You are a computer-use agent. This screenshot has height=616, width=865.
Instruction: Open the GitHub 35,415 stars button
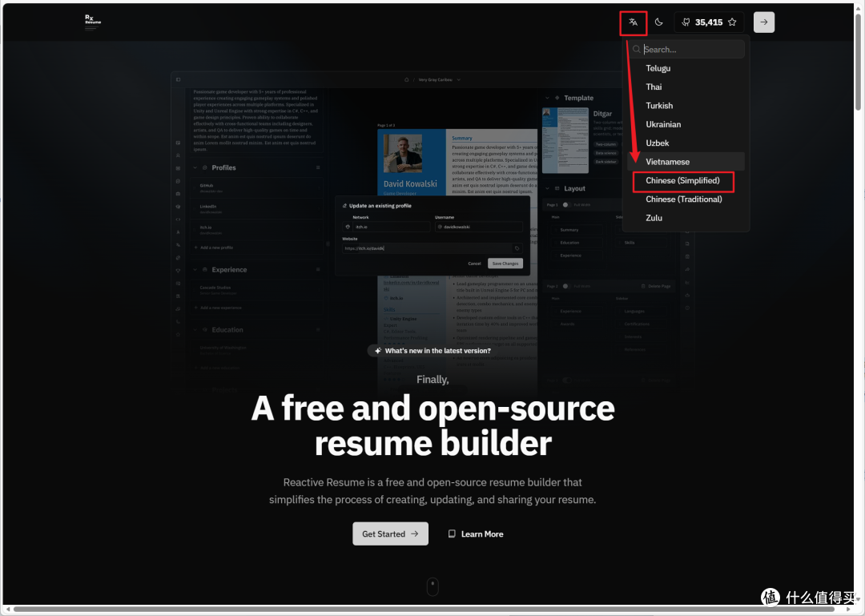[709, 22]
